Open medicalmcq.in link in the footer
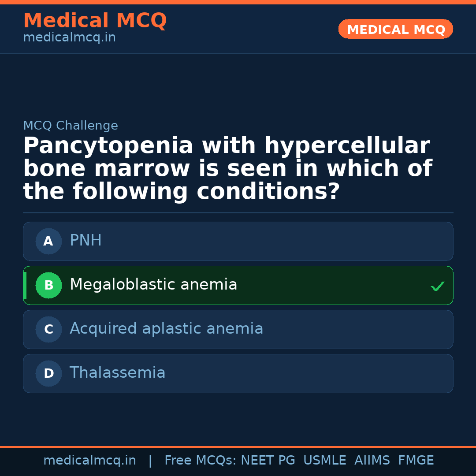Screen dimensions: 476x476 (x=89, y=461)
